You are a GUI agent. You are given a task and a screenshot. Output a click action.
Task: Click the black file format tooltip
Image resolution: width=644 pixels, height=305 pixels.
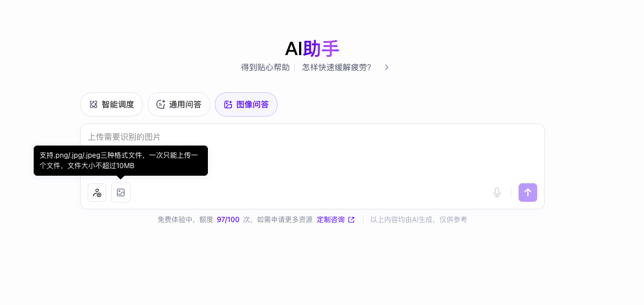pos(121,161)
